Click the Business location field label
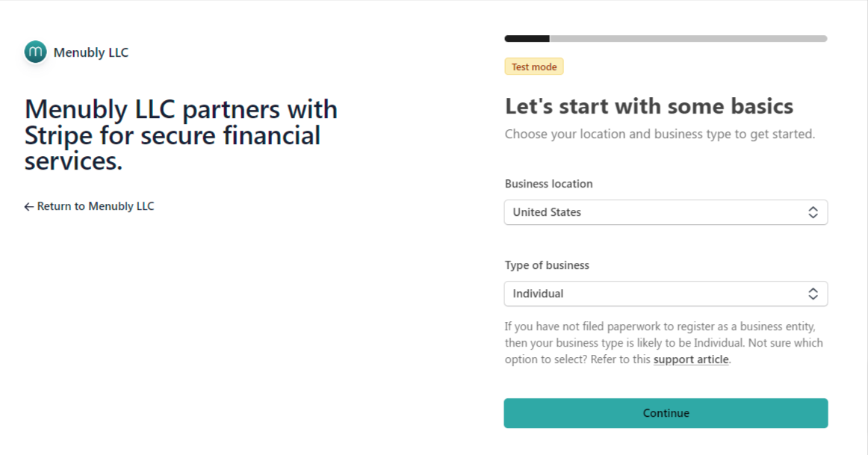 [x=548, y=184]
